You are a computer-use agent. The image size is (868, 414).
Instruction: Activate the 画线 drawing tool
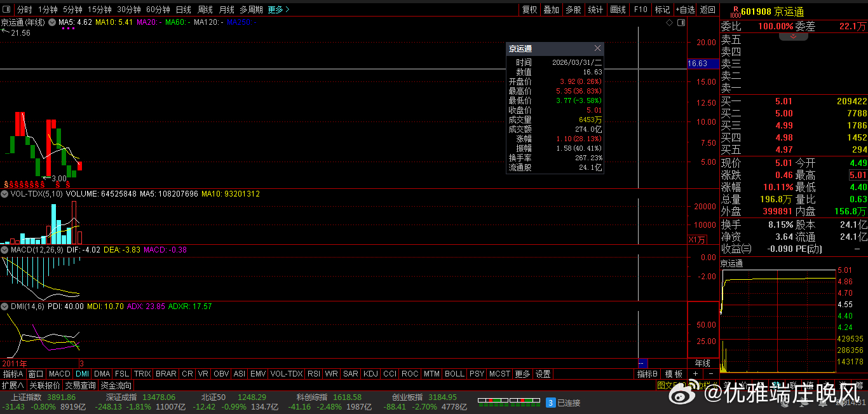tap(618, 10)
